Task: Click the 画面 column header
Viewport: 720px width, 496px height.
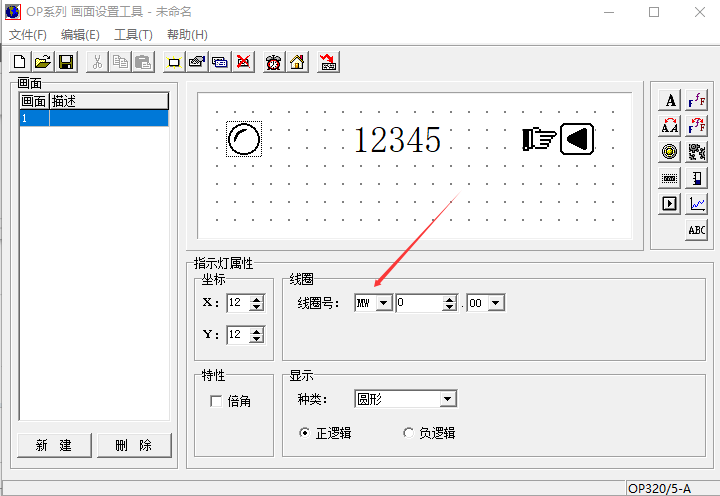Action: pos(34,101)
